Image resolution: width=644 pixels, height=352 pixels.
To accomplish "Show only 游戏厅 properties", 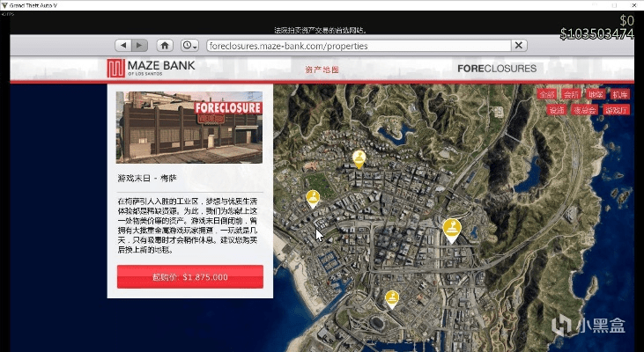I will [x=614, y=110].
